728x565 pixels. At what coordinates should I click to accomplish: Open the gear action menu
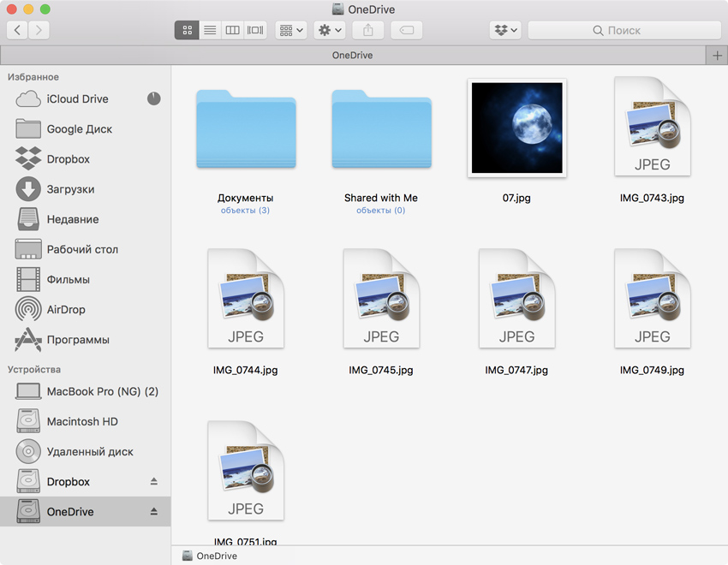point(330,30)
